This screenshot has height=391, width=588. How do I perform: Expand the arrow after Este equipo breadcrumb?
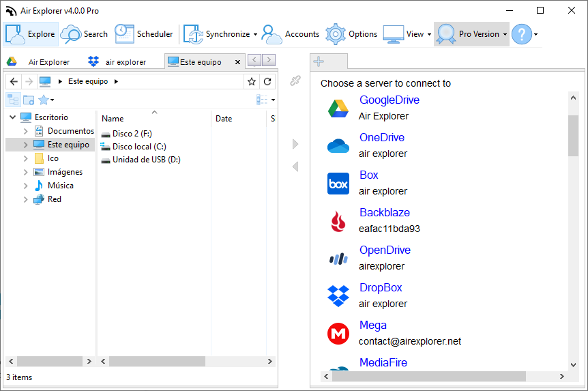[116, 81]
